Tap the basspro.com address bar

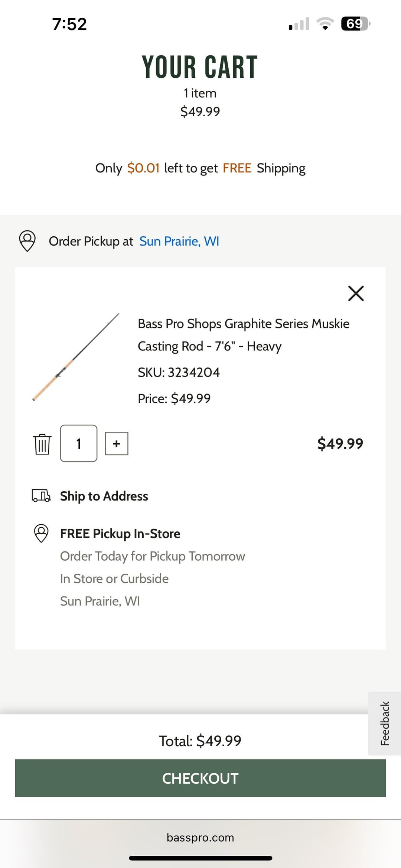pos(200,838)
